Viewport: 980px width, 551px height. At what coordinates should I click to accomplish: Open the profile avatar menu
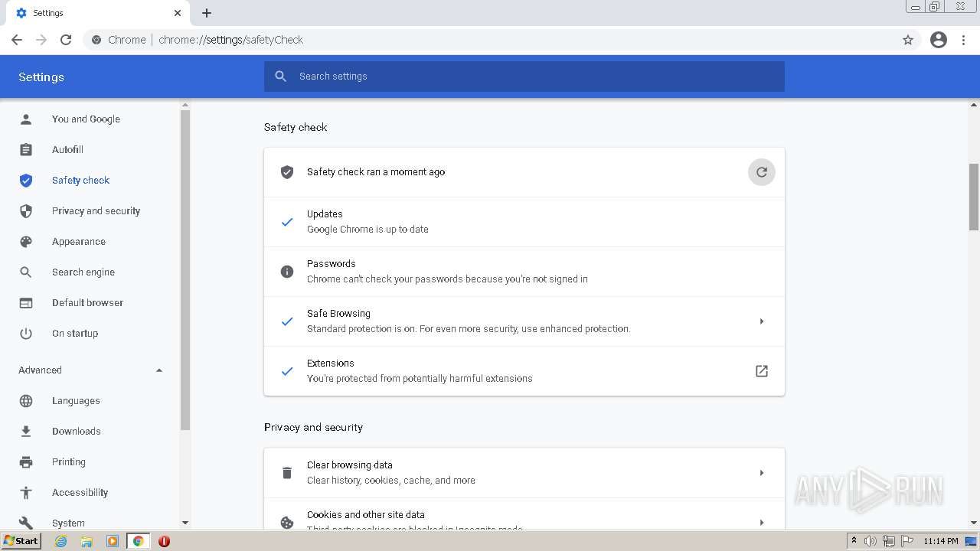939,40
